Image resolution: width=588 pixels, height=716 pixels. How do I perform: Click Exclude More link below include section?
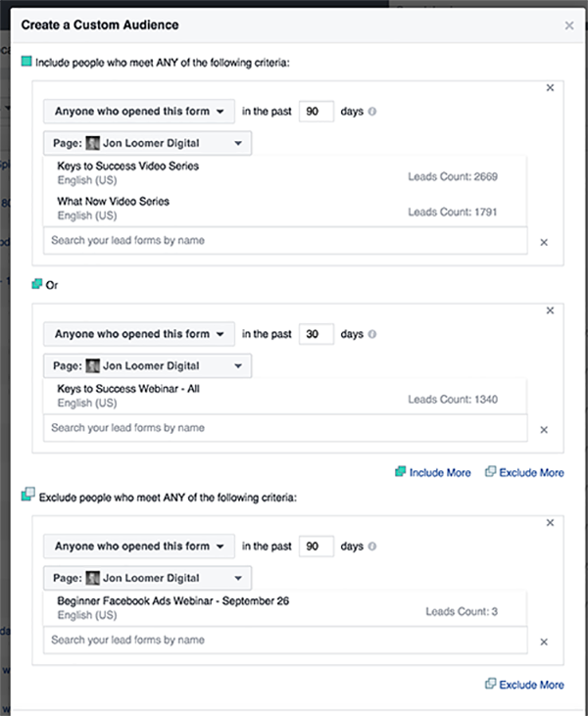tap(524, 473)
